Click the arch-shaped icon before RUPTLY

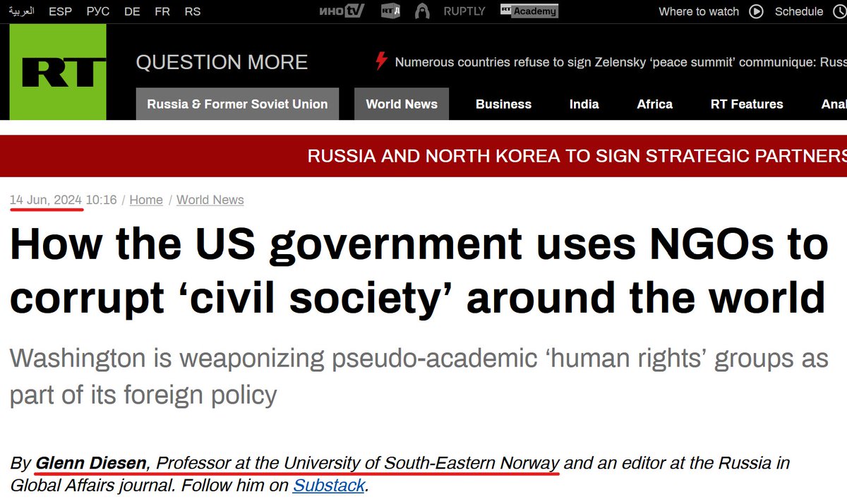(422, 11)
